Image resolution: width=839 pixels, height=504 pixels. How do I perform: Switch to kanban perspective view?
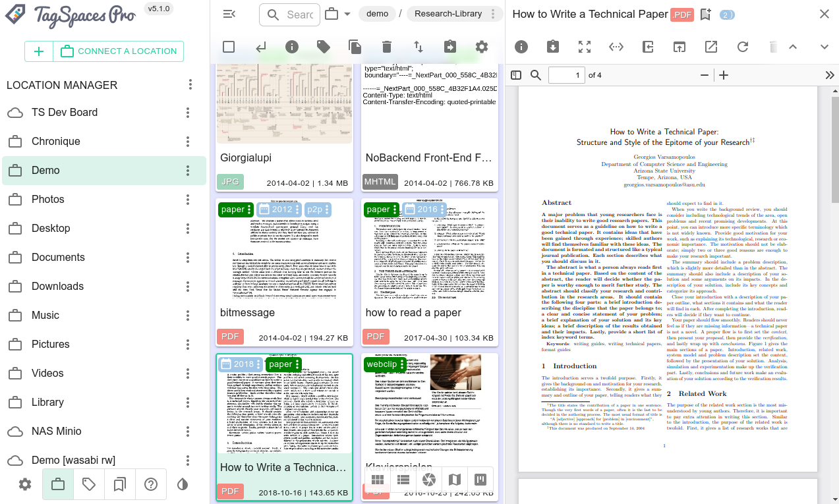click(480, 479)
